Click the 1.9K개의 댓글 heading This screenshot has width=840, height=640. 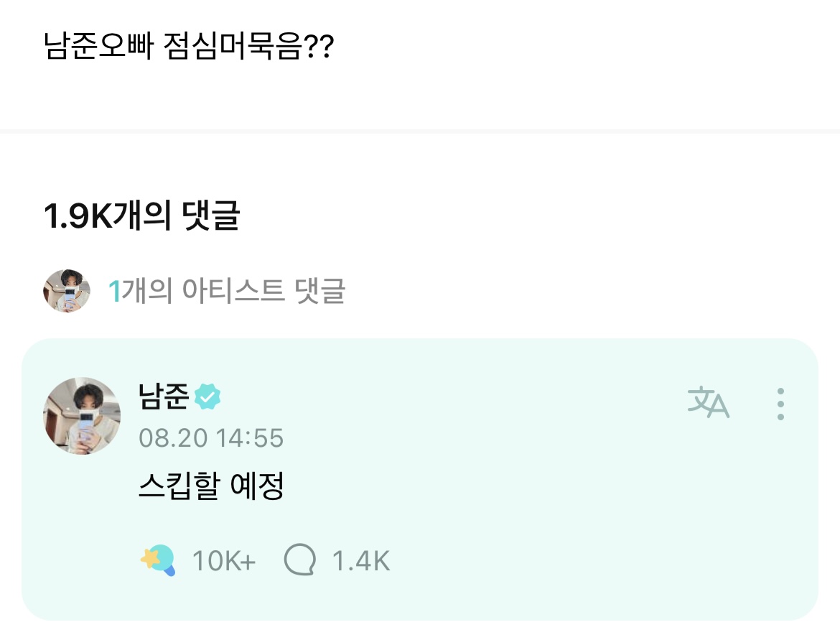tap(141, 217)
